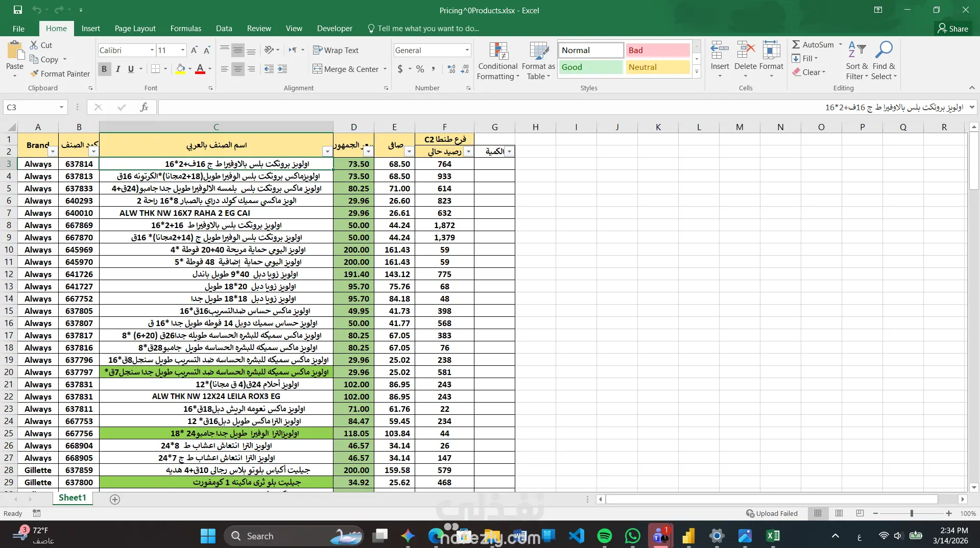Click Tell me what you want to do

click(428, 29)
